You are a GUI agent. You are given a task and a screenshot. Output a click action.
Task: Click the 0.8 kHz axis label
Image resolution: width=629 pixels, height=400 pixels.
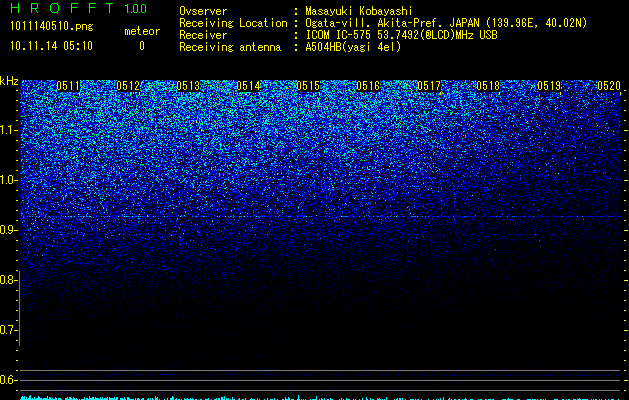coord(7,280)
